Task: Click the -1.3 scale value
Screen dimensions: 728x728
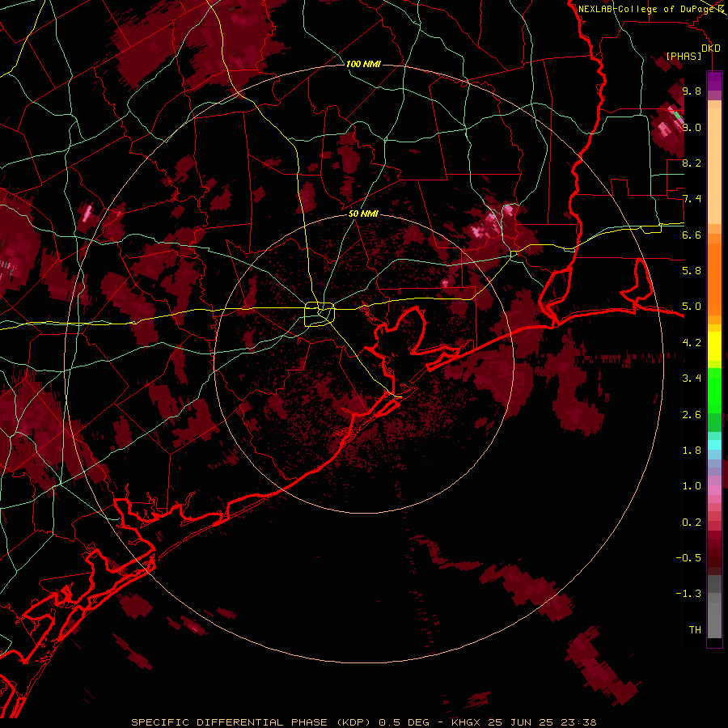Action: pos(688,594)
